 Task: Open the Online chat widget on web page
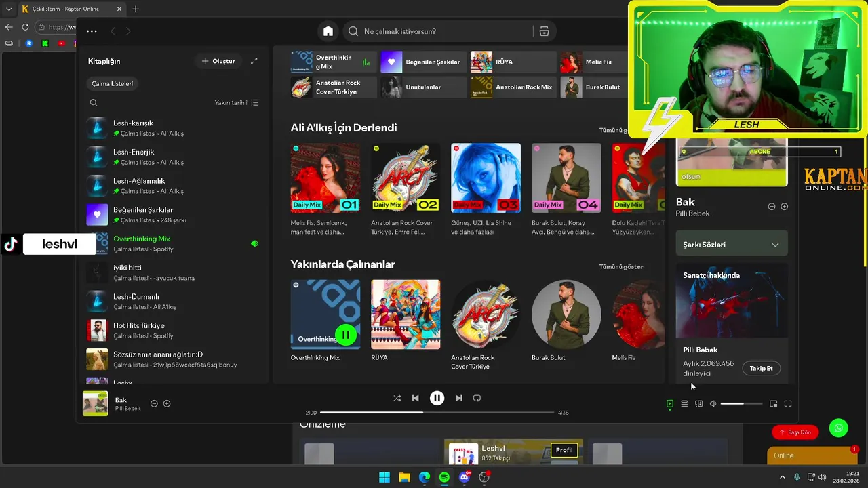(x=812, y=455)
